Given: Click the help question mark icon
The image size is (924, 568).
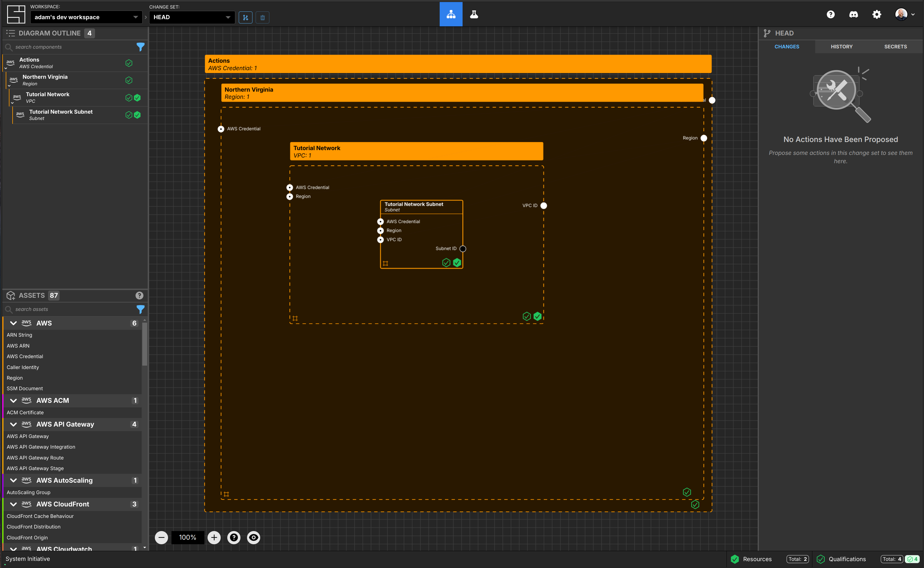Looking at the screenshot, I should click(831, 13).
